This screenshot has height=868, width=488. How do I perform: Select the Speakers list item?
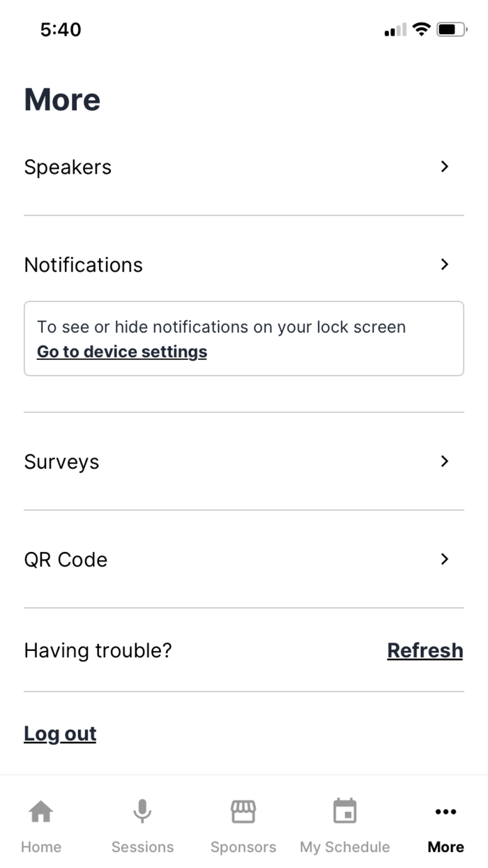[x=68, y=167]
